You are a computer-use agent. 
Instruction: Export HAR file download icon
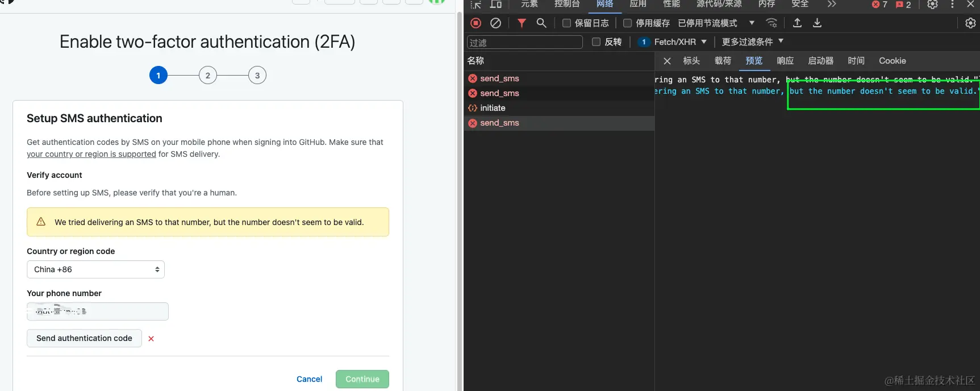817,23
